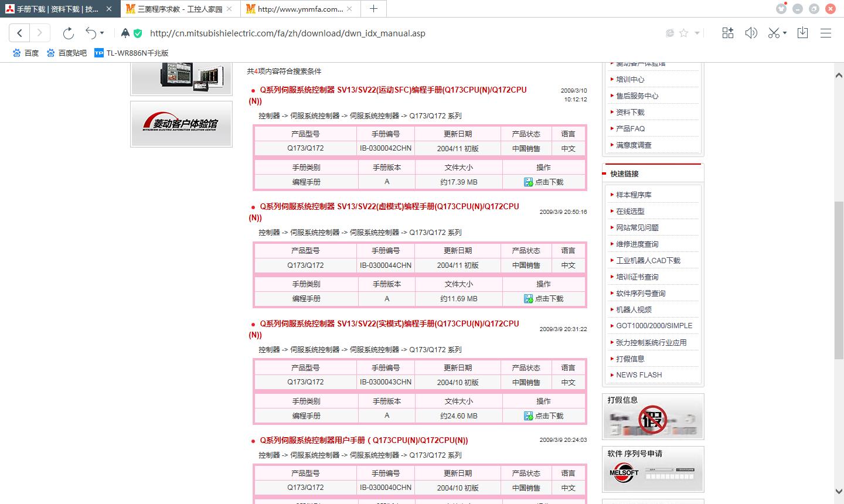
Task: Click the scissors screenshot tool icon
Action: [774, 33]
